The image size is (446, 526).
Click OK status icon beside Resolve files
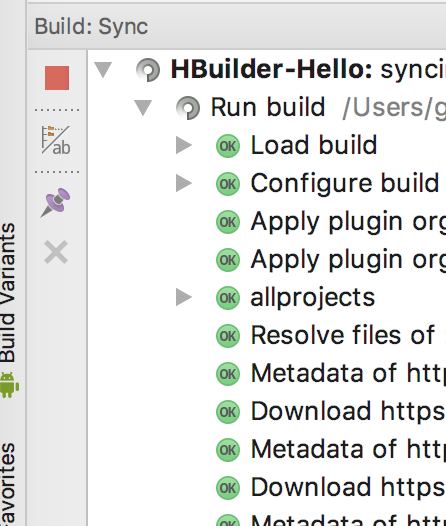(x=228, y=336)
